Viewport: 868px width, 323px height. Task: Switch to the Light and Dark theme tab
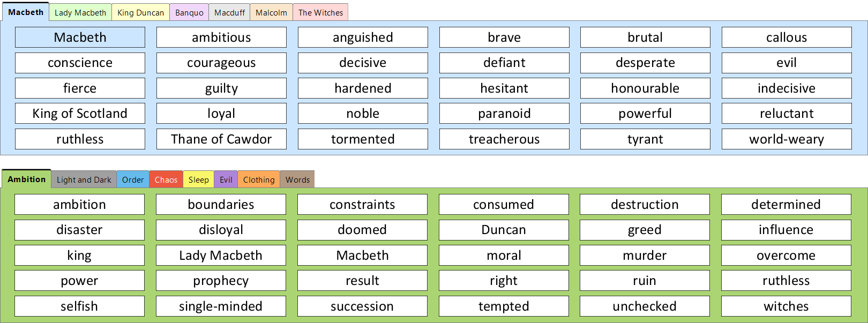click(x=84, y=180)
